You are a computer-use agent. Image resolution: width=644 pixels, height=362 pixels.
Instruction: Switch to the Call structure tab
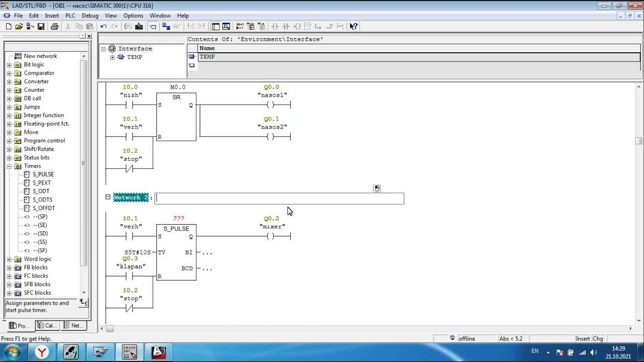46,326
